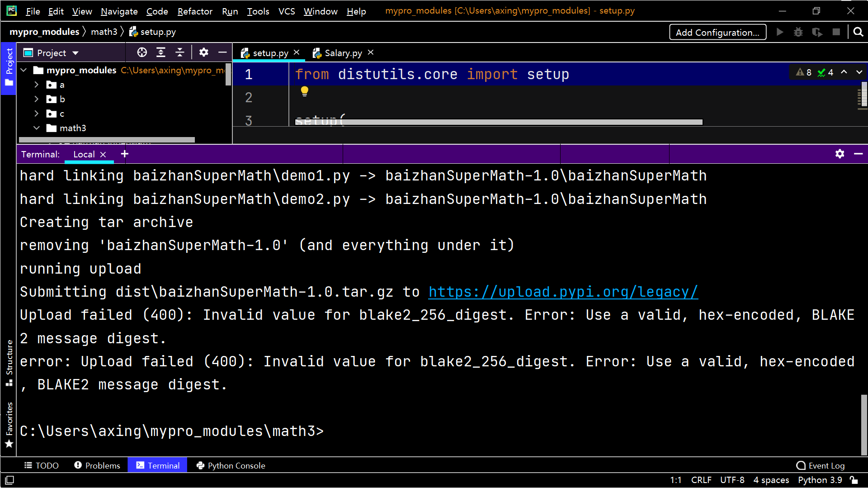Click the PyCharm application logo icon

tap(12, 10)
